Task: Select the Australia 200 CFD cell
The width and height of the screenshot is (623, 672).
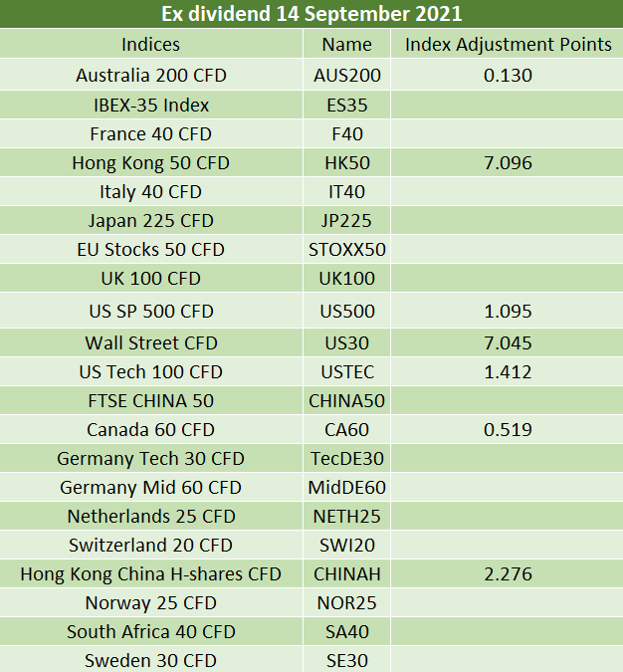Action: tap(151, 75)
